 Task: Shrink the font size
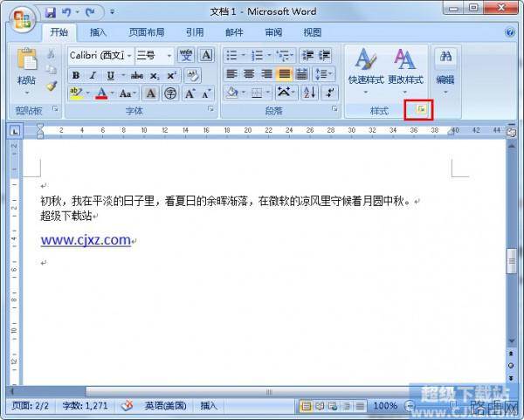(x=206, y=93)
